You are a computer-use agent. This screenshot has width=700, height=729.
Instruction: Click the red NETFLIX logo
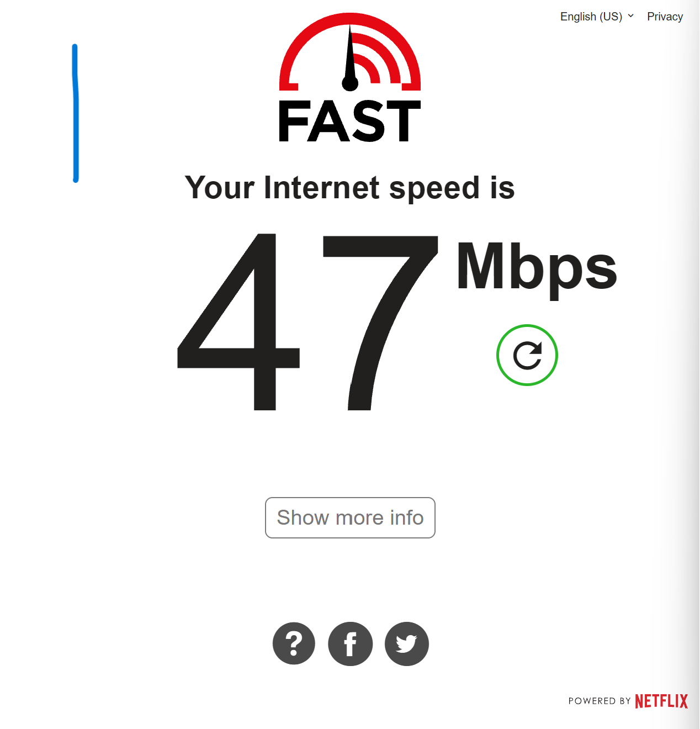point(661,701)
